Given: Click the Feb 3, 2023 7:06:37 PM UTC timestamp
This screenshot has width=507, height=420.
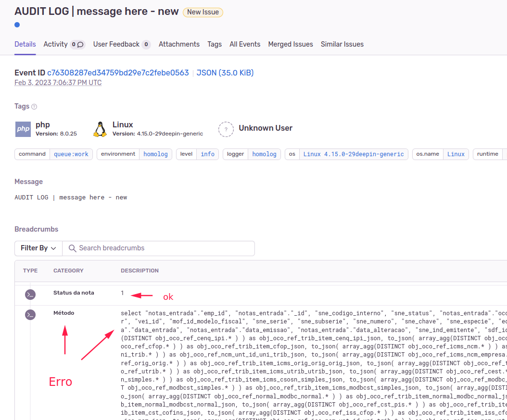Looking at the screenshot, I should click(x=58, y=83).
